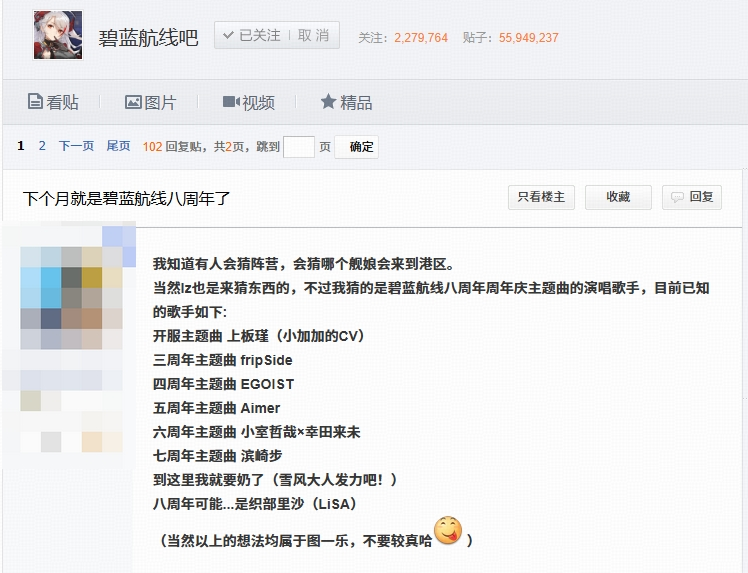Click the camera icon beside 视频

[x=231, y=102]
